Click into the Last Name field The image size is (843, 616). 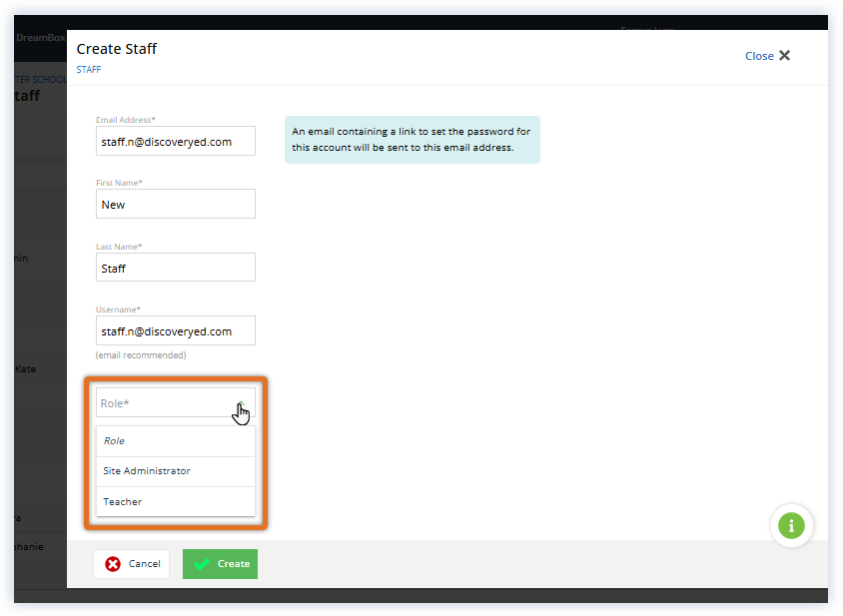(175, 268)
